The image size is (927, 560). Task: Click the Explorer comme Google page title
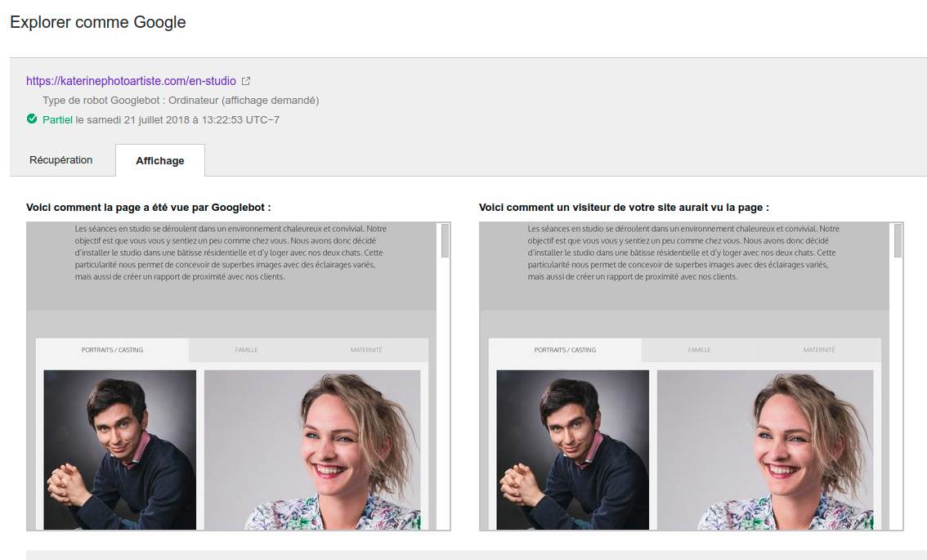[98, 22]
